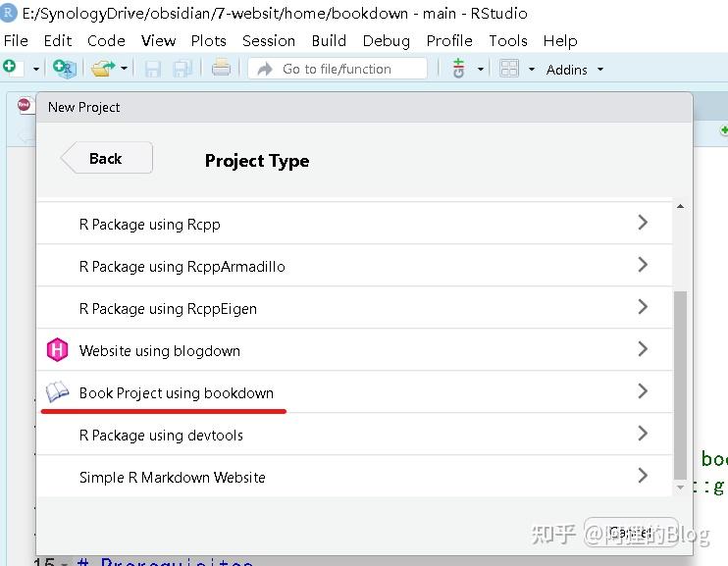Image resolution: width=728 pixels, height=566 pixels.
Task: Open the Build menu
Action: pos(329,40)
